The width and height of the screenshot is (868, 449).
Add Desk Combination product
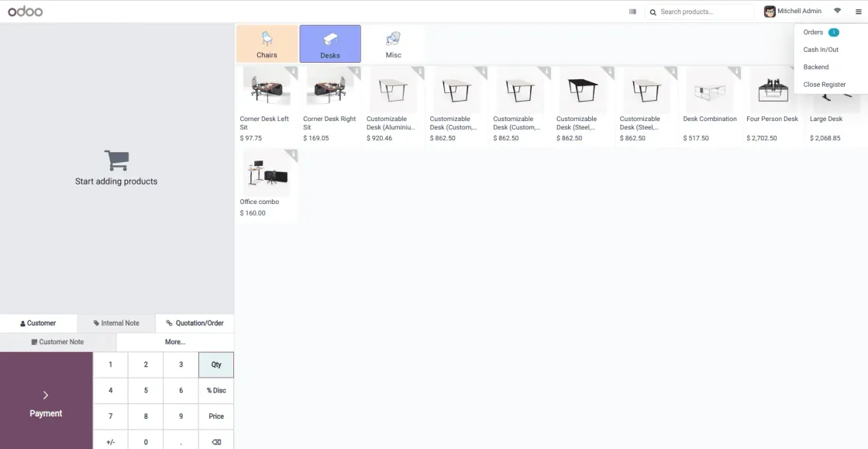(x=710, y=105)
